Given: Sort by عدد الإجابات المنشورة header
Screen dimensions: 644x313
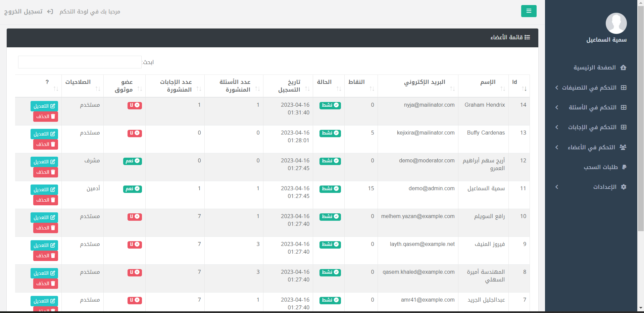Looking at the screenshot, I should 175,86.
